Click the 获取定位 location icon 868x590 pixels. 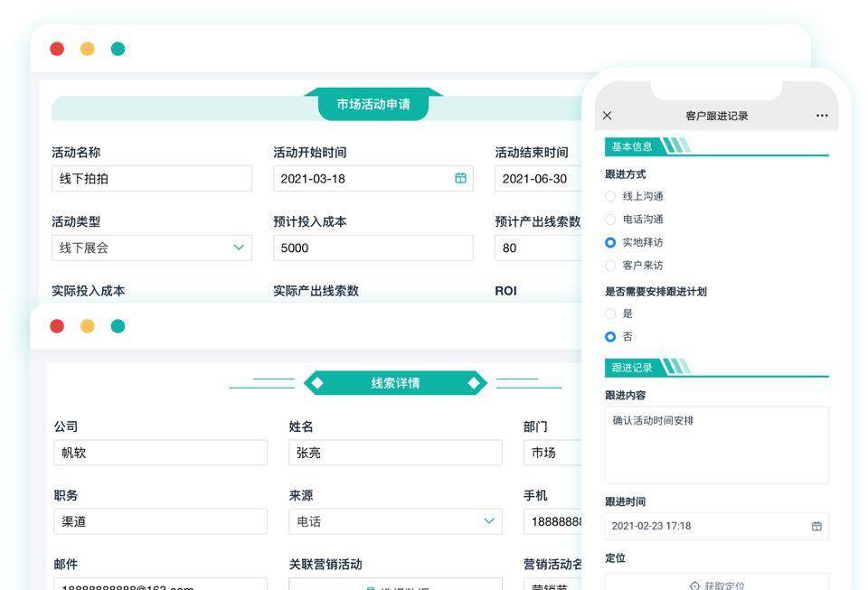coord(694,585)
